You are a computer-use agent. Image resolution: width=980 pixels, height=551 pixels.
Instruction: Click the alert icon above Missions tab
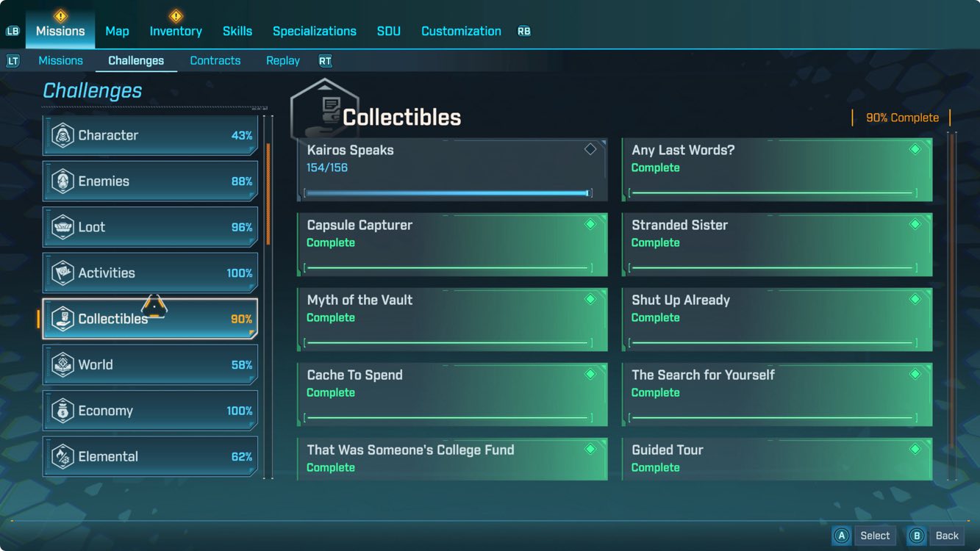pos(60,15)
